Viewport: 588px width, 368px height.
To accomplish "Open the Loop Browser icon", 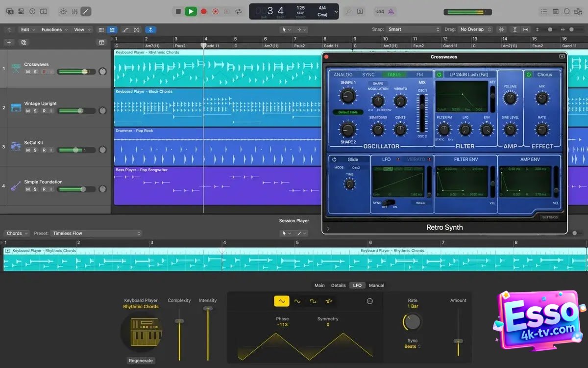I will [567, 11].
